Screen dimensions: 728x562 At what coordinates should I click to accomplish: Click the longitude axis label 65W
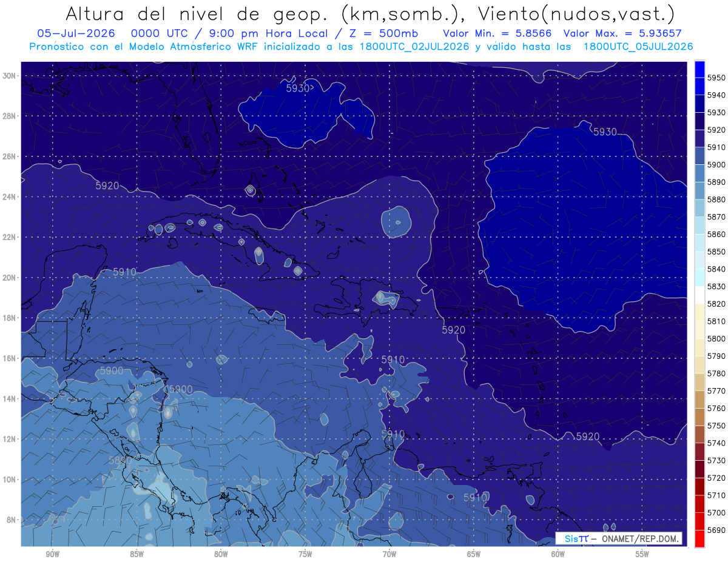[x=474, y=554]
